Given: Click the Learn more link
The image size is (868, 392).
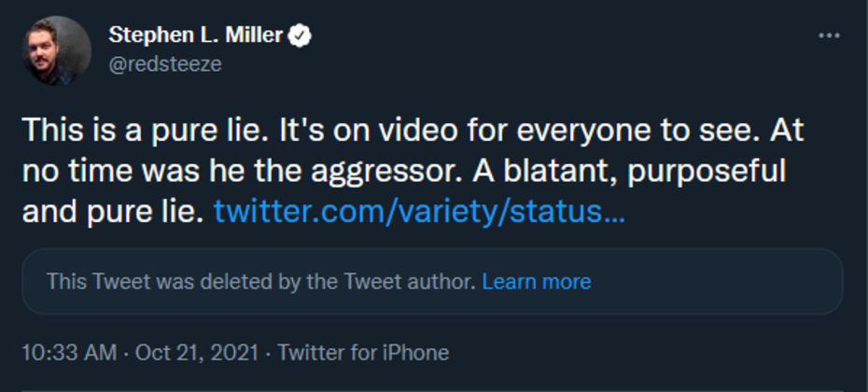Looking at the screenshot, I should [536, 281].
